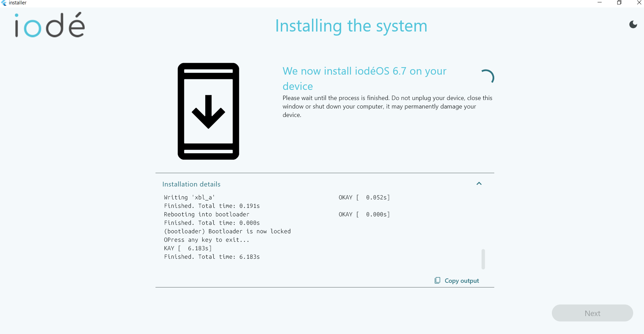Minimize the installer window
Image resolution: width=644 pixels, height=334 pixels.
pos(599,3)
